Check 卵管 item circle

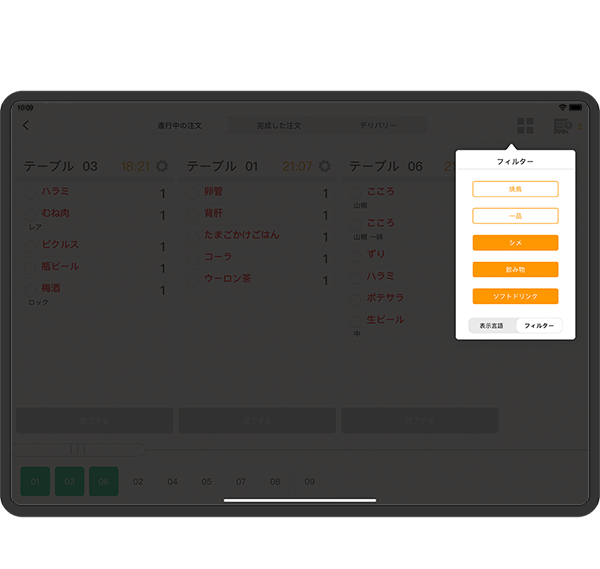point(192,193)
